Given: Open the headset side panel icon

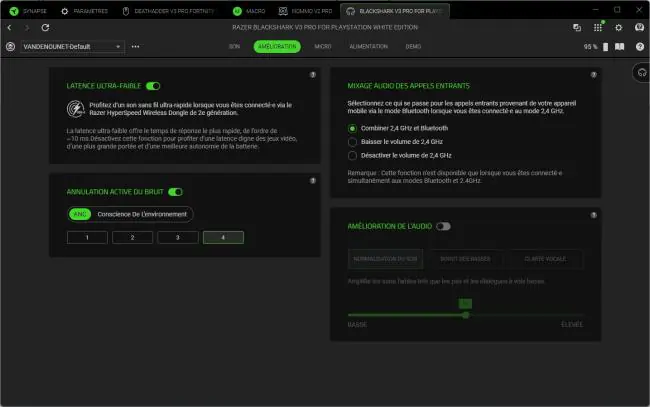Looking at the screenshot, I should pyautogui.click(x=642, y=73).
